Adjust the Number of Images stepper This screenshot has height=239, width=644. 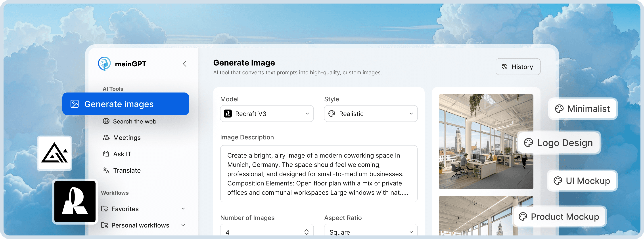(306, 232)
